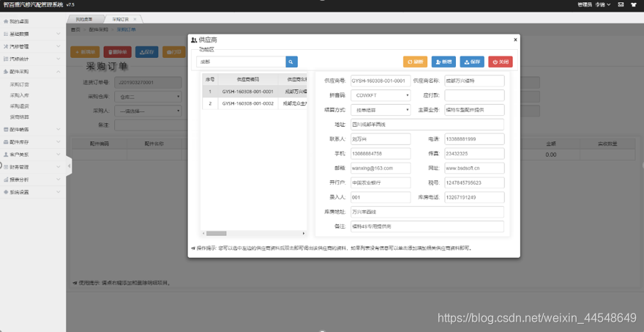Select supplier row GYSH-160308-001-0001
Viewport: 644px width, 332px height.
click(254, 92)
